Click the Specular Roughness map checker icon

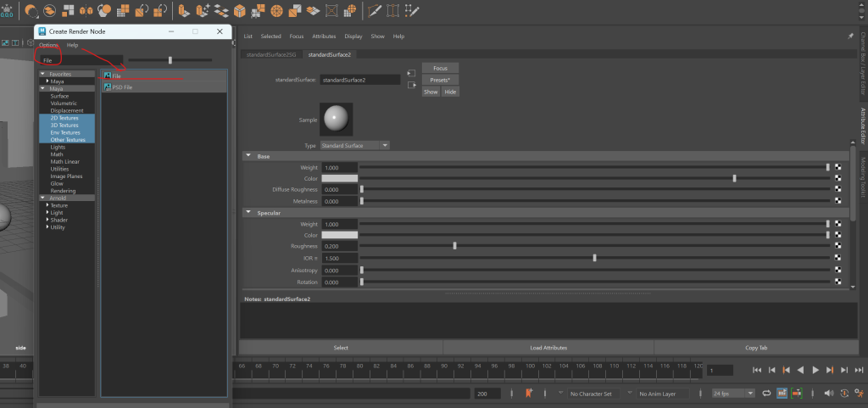click(x=837, y=246)
